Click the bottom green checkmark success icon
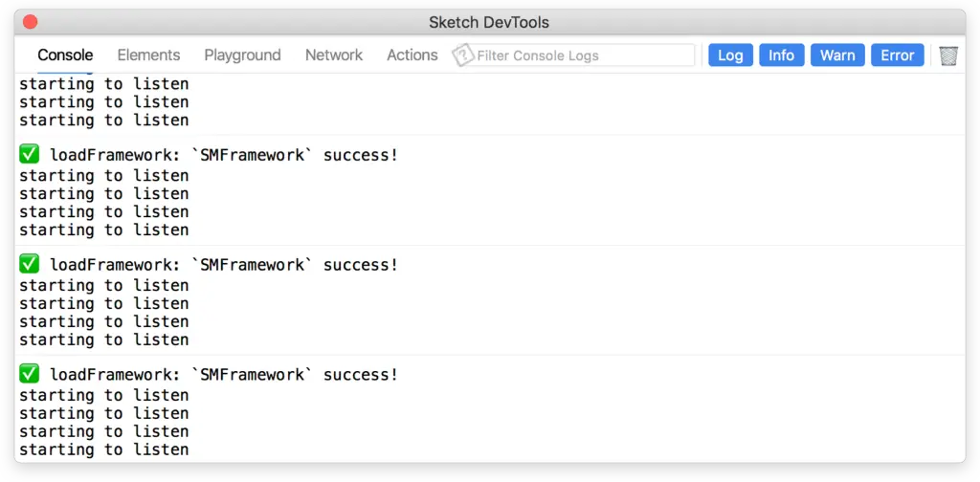This screenshot has width=980, height=482. tap(29, 375)
